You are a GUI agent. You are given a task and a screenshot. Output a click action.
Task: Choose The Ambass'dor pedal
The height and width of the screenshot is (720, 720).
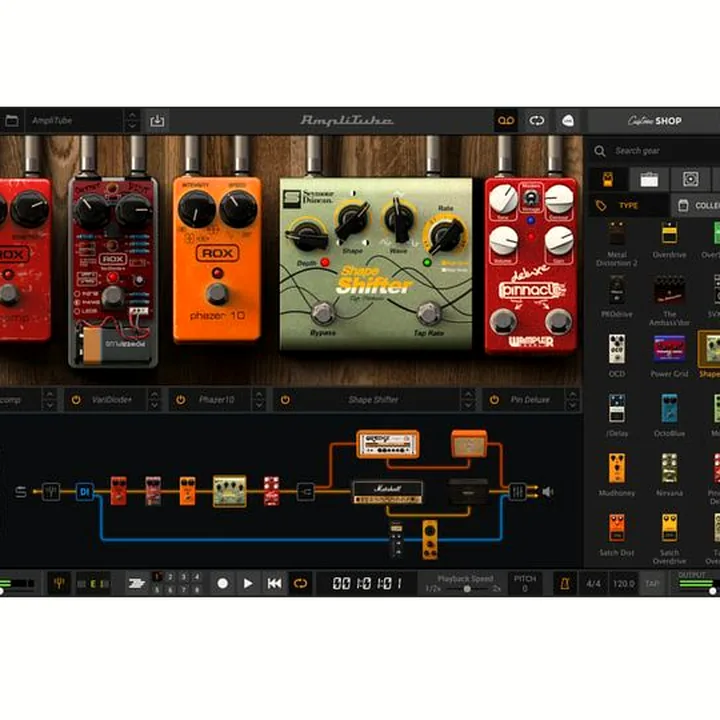tap(669, 301)
